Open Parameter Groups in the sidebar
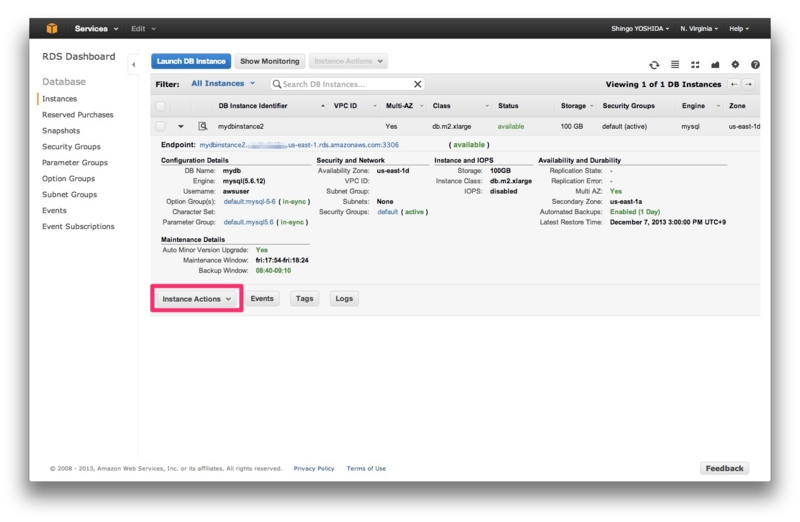The image size is (800, 522). pos(74,162)
